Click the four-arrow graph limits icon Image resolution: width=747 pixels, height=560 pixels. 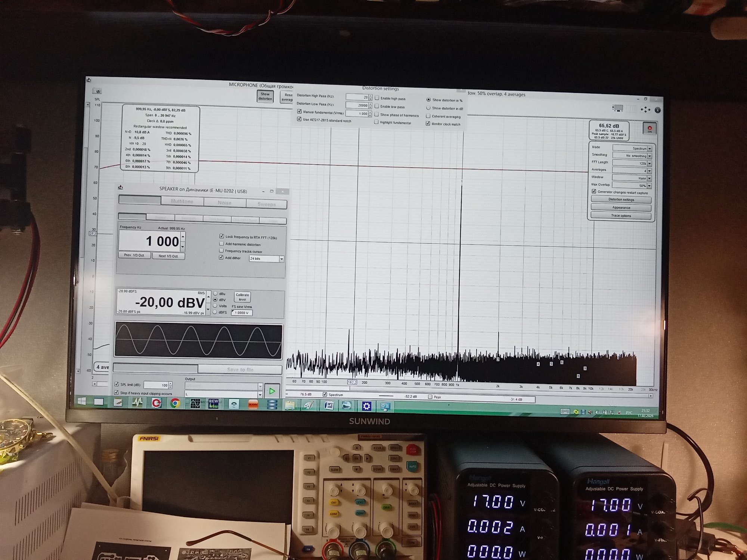click(645, 109)
